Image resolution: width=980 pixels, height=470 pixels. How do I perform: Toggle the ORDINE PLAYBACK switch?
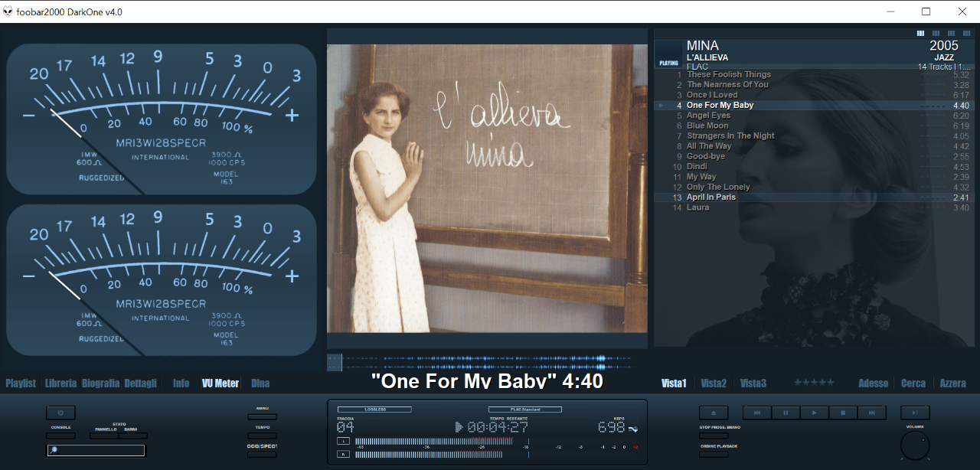(714, 454)
